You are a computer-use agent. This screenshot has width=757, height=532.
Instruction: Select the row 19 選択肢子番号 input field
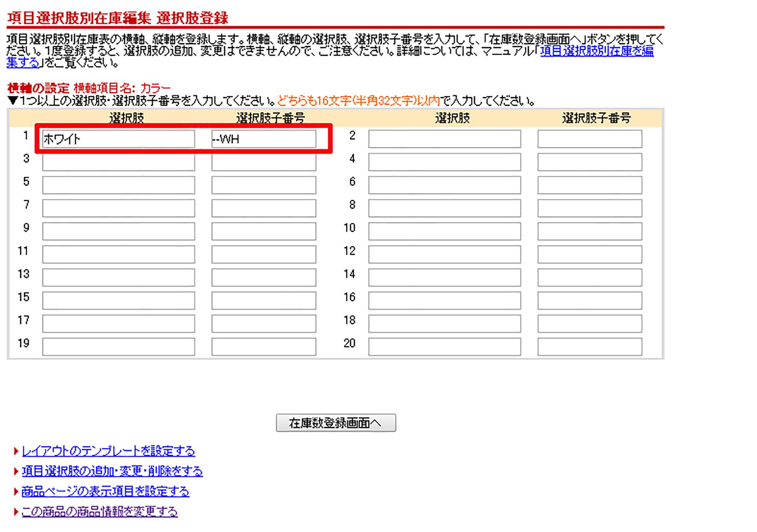point(264,347)
